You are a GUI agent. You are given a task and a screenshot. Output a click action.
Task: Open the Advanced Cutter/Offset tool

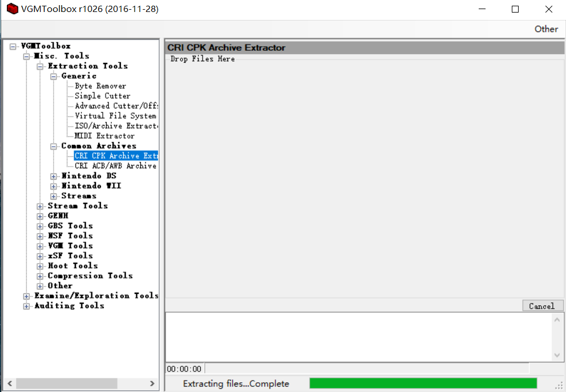tap(116, 106)
